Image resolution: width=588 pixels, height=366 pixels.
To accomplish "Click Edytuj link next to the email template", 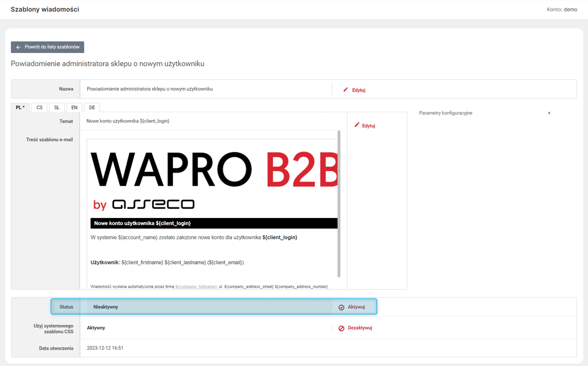I will [x=368, y=125].
